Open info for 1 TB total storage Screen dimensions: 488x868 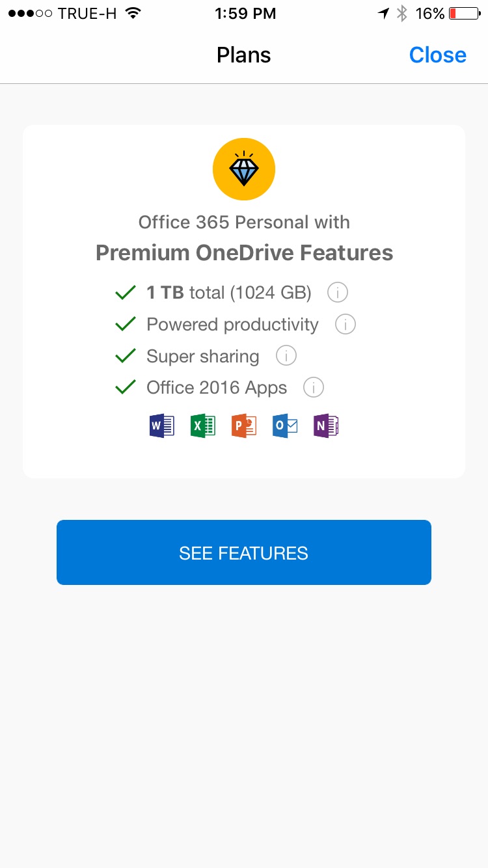pos(338,293)
